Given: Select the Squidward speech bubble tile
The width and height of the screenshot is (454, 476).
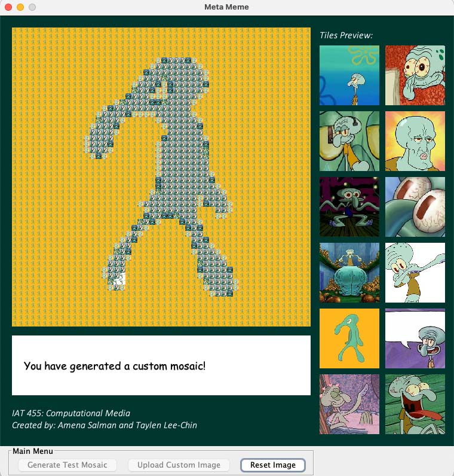Looking at the screenshot, I should coord(415,338).
